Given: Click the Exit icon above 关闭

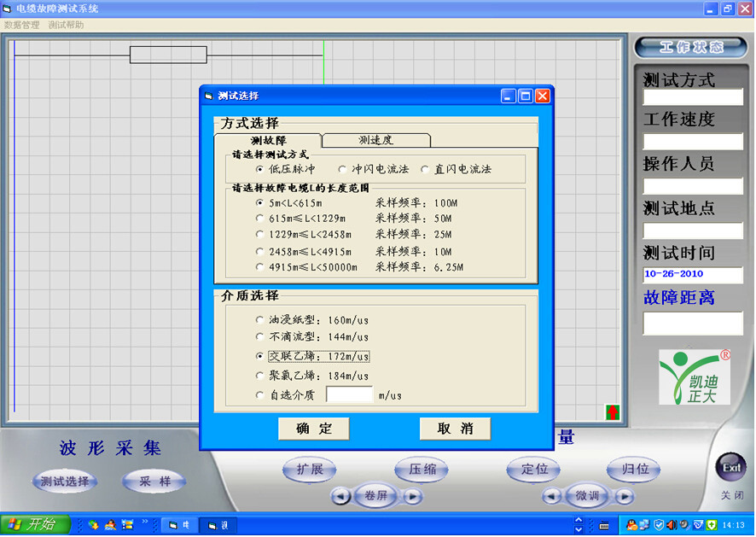Looking at the screenshot, I should coord(730,466).
